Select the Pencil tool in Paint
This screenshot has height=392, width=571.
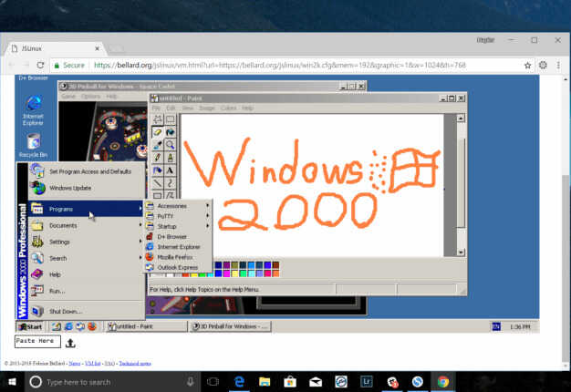point(157,158)
